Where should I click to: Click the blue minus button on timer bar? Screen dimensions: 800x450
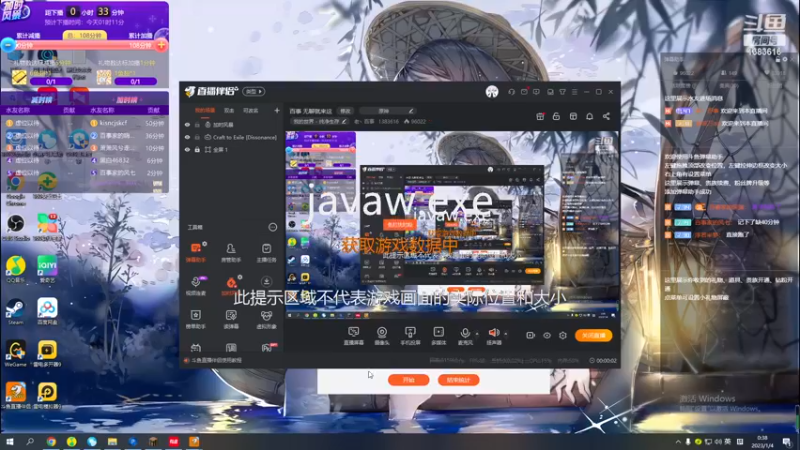[8, 45]
